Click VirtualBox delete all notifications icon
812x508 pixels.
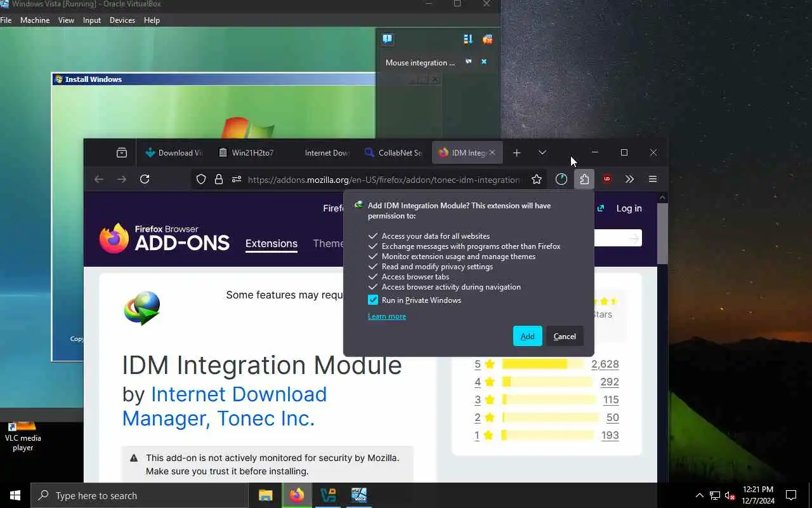[487, 39]
